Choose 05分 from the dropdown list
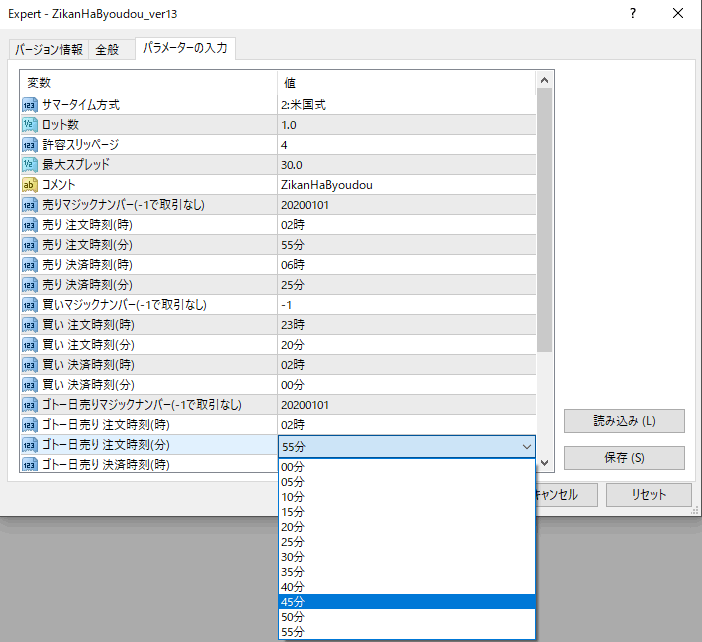Viewport: 702px width, 642px height. click(407, 482)
